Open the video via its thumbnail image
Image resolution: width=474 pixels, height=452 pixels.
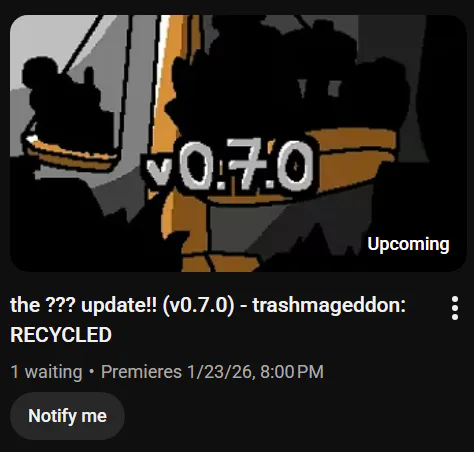(x=238, y=143)
